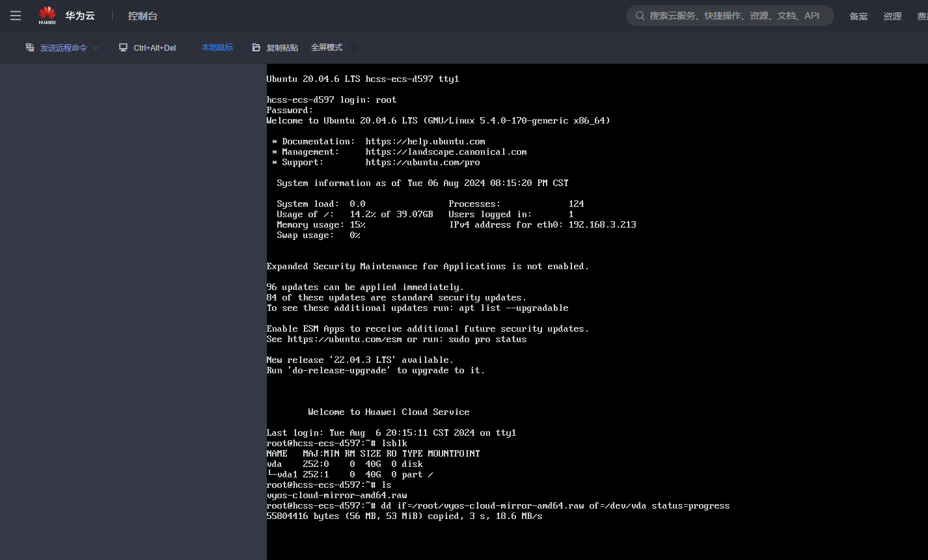Click the IPv4 address 192.168.3.213
928x560 pixels.
602,224
